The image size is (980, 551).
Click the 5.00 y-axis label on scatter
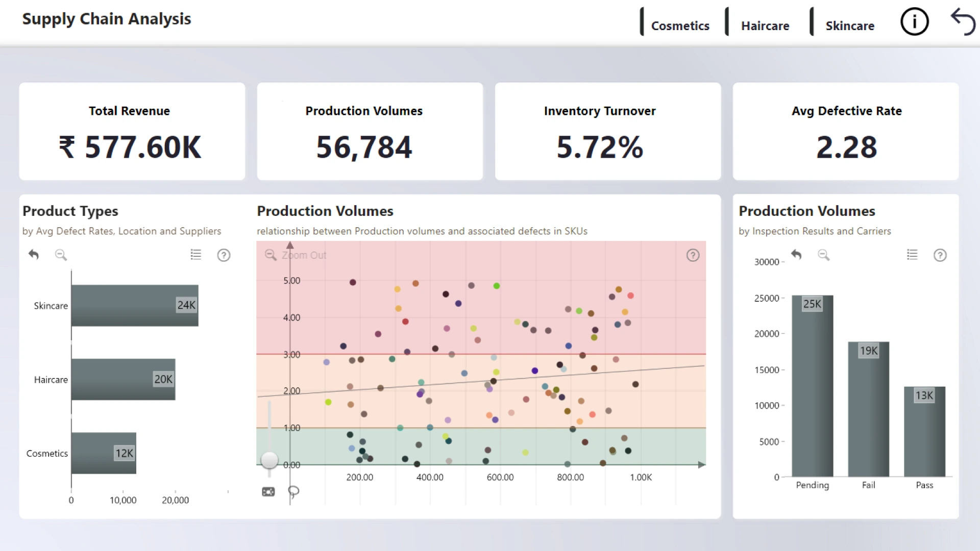pyautogui.click(x=292, y=281)
